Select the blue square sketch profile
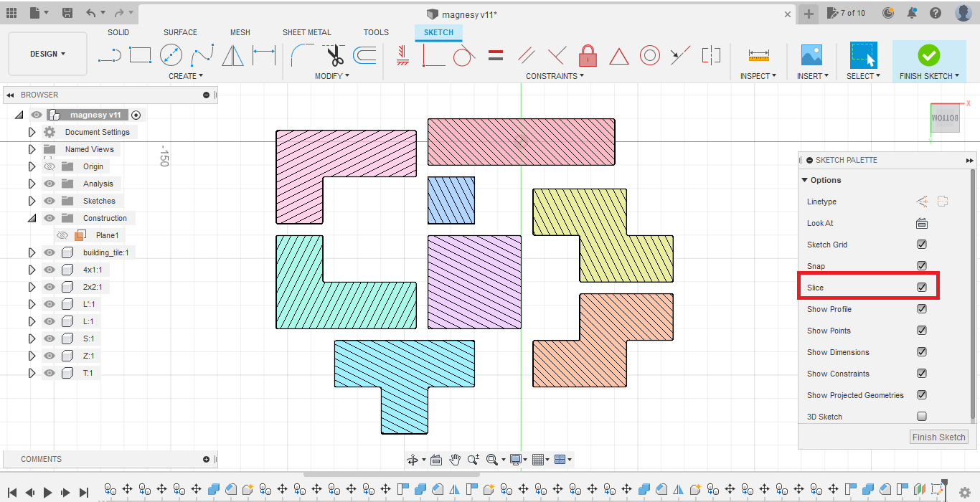980x502 pixels. tap(451, 200)
